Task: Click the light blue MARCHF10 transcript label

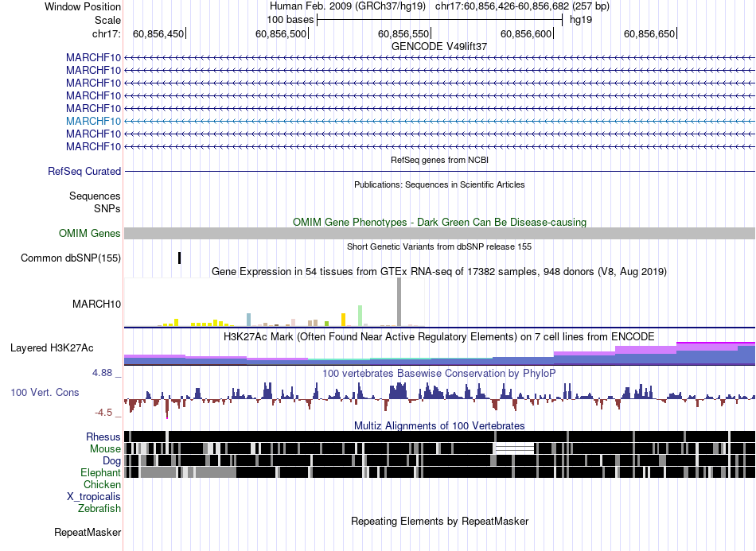Action: tap(94, 121)
